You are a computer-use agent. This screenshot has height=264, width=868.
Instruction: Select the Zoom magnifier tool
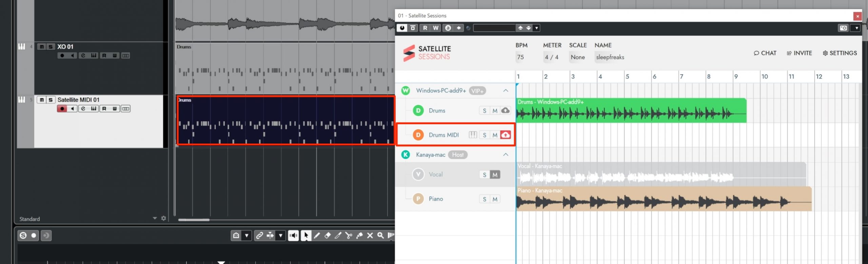(381, 235)
